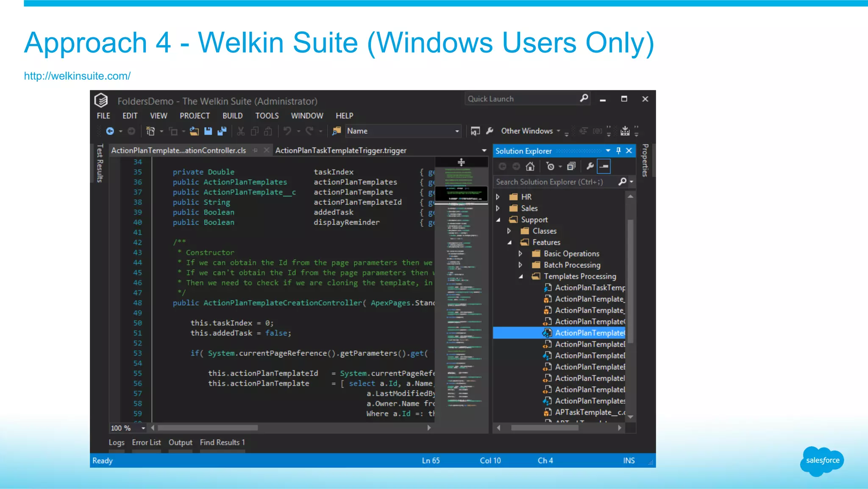Click the Properties wrench in Solution Explorer
The height and width of the screenshot is (489, 868).
[590, 166]
